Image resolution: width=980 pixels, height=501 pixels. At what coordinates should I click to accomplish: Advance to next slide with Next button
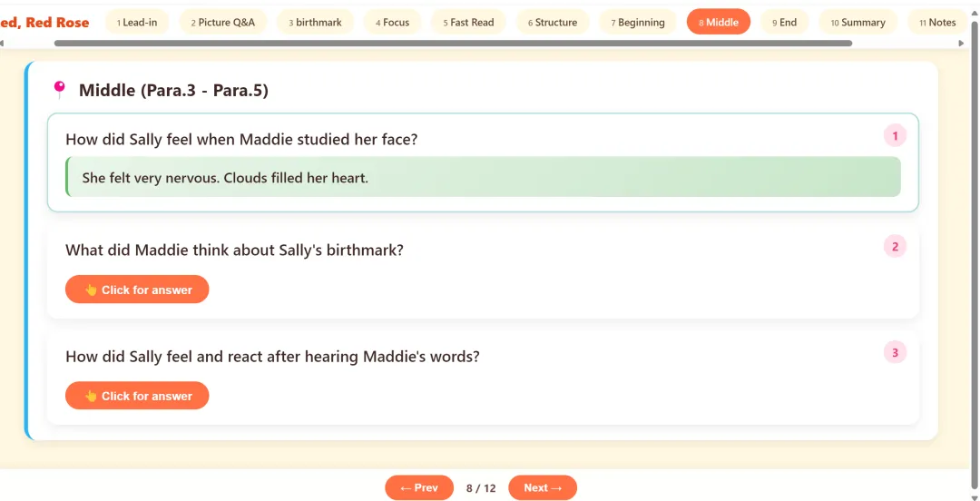pos(543,488)
